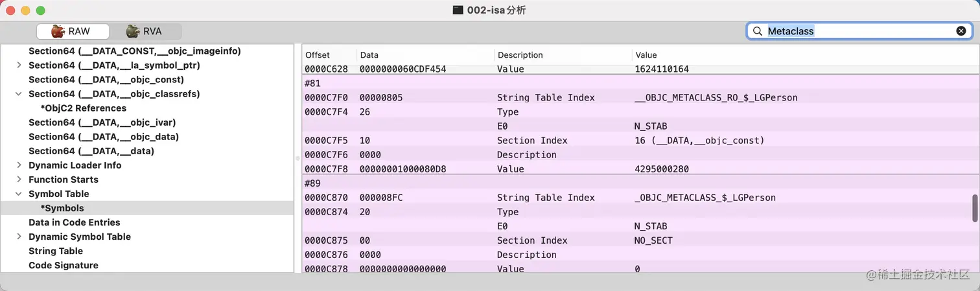
Task: Click the Offset column header
Action: click(x=318, y=55)
